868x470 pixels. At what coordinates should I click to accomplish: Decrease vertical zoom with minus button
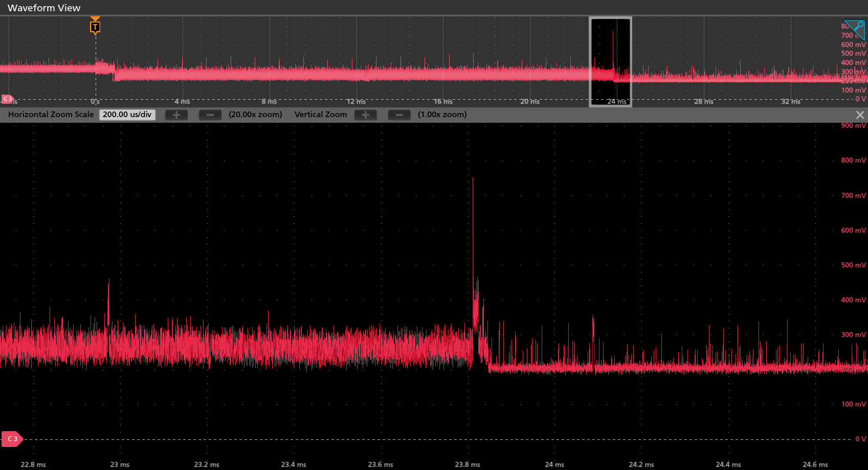399,115
